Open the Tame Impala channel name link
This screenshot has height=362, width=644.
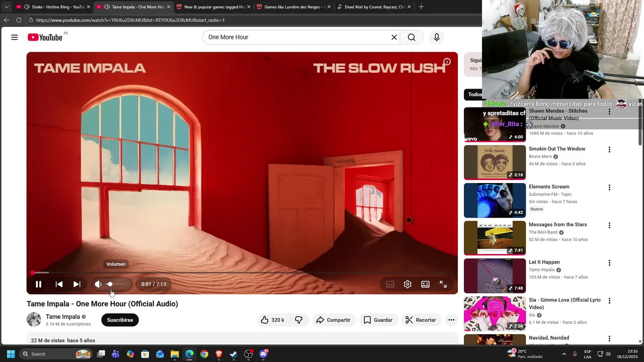click(x=63, y=317)
